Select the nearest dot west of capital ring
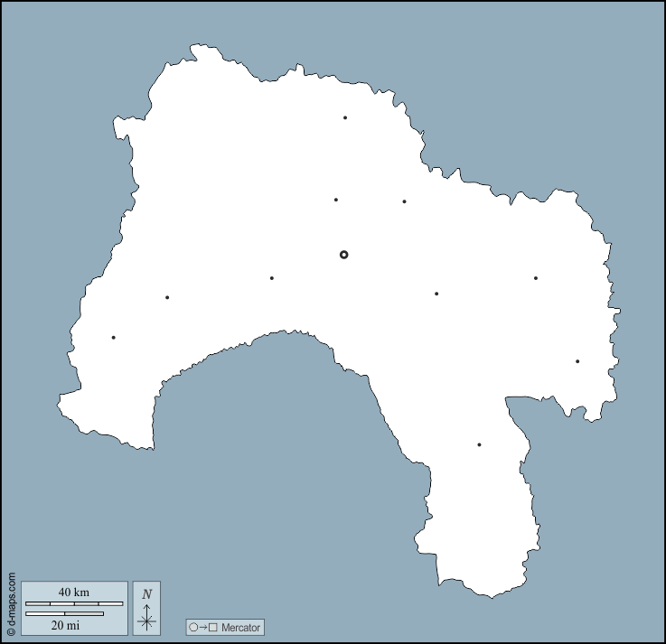 click(271, 278)
